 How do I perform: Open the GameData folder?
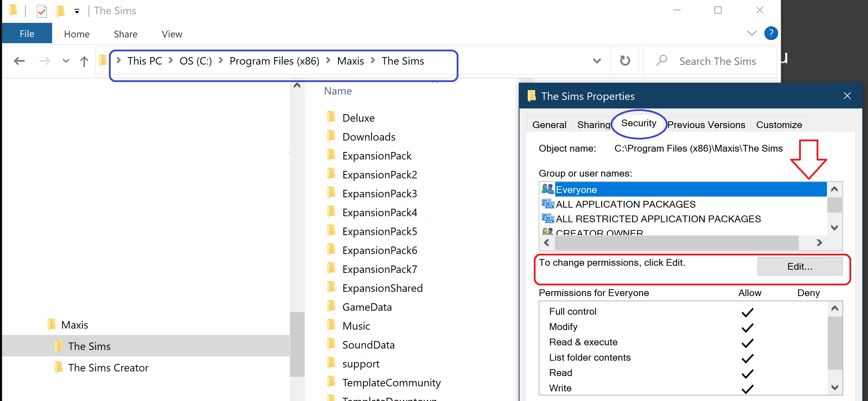(x=367, y=307)
